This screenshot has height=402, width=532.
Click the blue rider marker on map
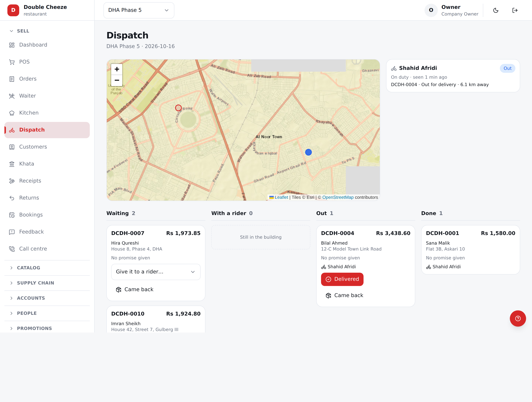click(308, 152)
